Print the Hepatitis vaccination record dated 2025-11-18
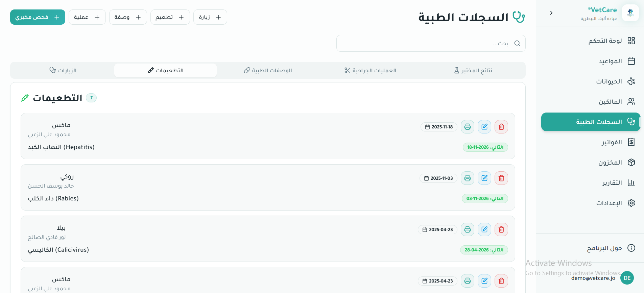The width and height of the screenshot is (644, 293). [x=468, y=127]
